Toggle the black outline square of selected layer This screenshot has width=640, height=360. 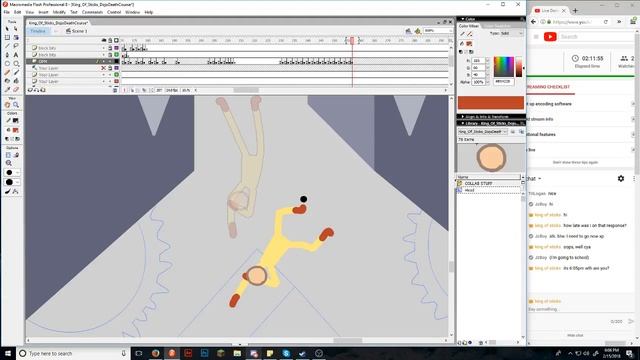[x=116, y=61]
